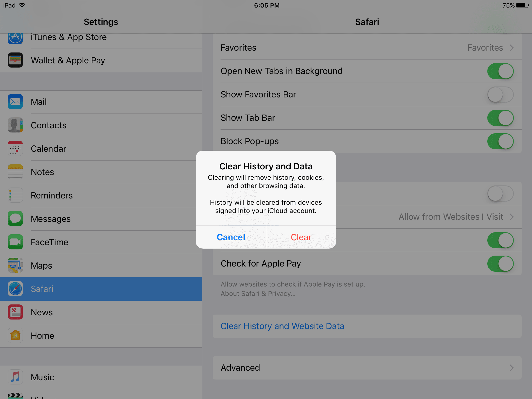Cancel the Clear History dialog

pyautogui.click(x=231, y=237)
